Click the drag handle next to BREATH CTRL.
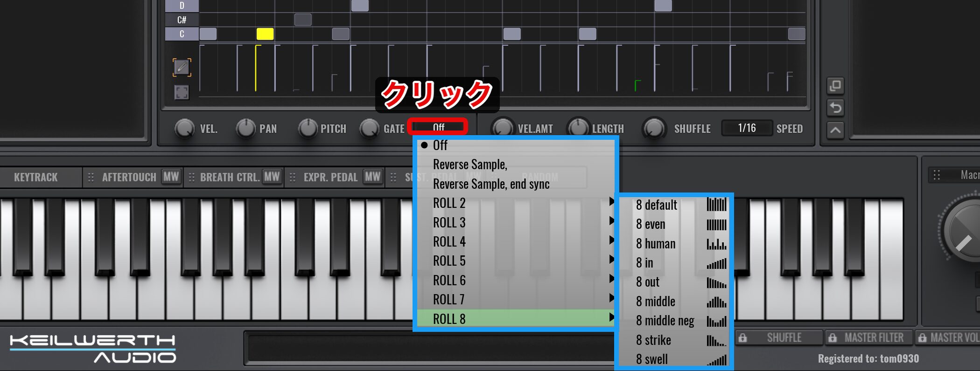This screenshot has width=980, height=371. click(x=191, y=177)
